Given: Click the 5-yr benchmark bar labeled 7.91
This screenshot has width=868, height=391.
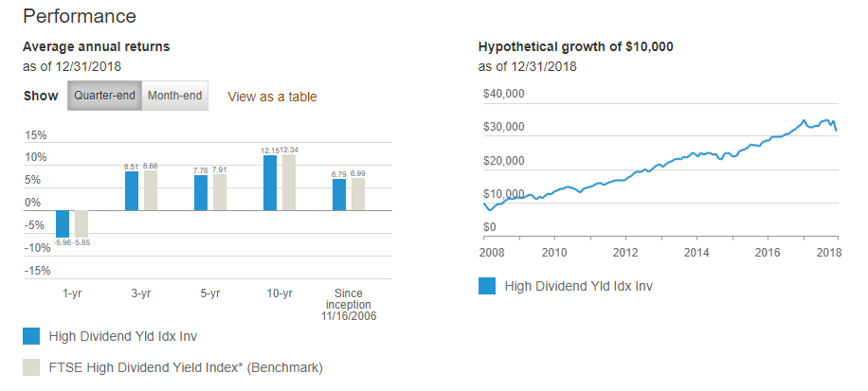Looking at the screenshot, I should click(x=220, y=192).
